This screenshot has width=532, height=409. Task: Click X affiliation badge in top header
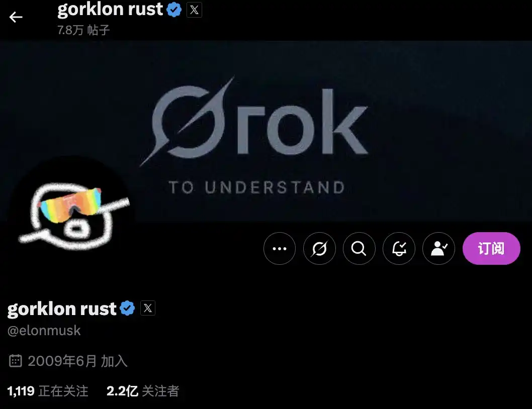point(195,10)
